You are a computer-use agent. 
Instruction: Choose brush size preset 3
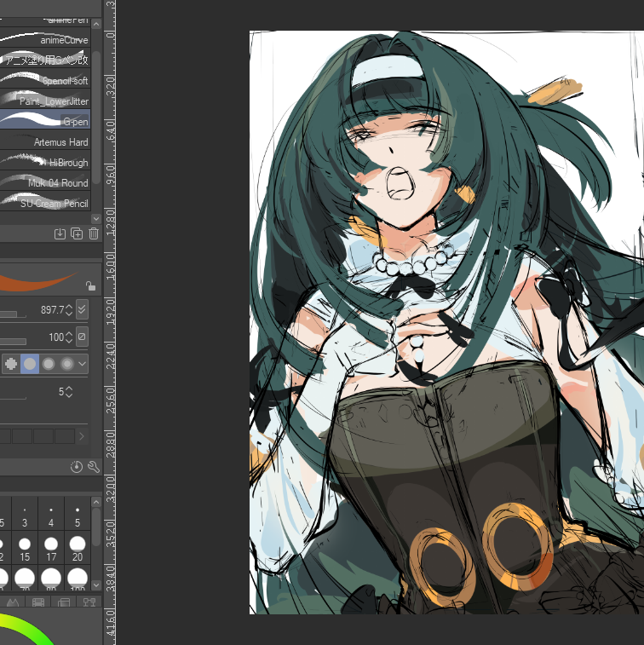pos(25,514)
